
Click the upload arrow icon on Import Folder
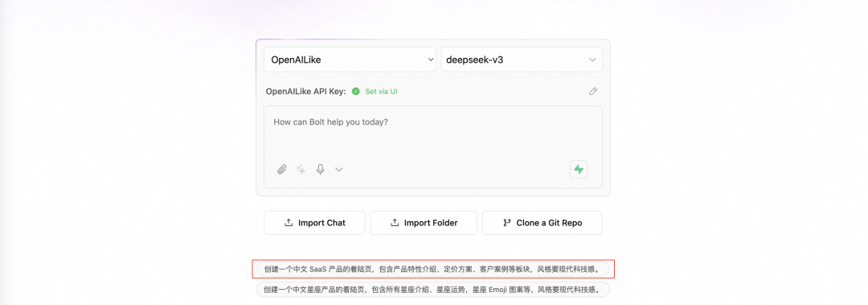click(395, 223)
